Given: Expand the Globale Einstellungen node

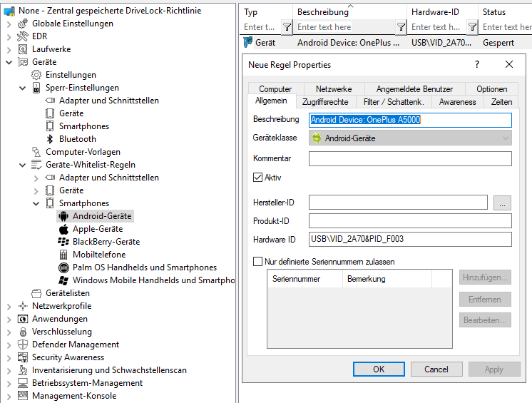Looking at the screenshot, I should click(9, 24).
